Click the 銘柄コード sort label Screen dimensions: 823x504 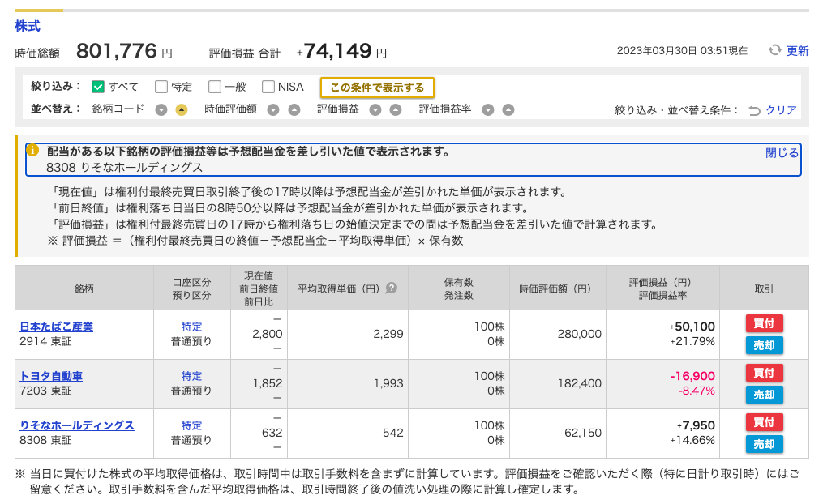[118, 109]
